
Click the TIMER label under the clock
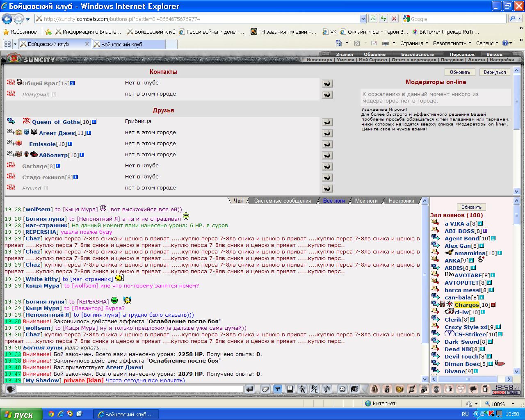513,393
